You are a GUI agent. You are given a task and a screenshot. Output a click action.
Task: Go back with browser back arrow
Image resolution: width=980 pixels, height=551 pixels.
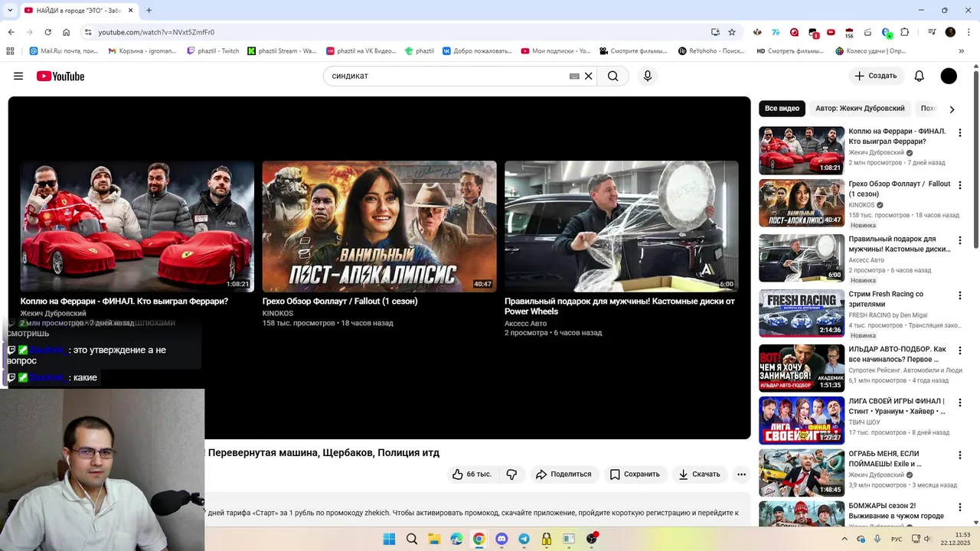[x=11, y=32]
